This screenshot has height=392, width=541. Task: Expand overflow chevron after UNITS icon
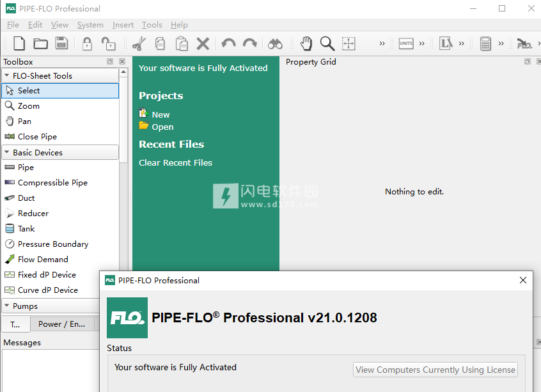(x=421, y=44)
